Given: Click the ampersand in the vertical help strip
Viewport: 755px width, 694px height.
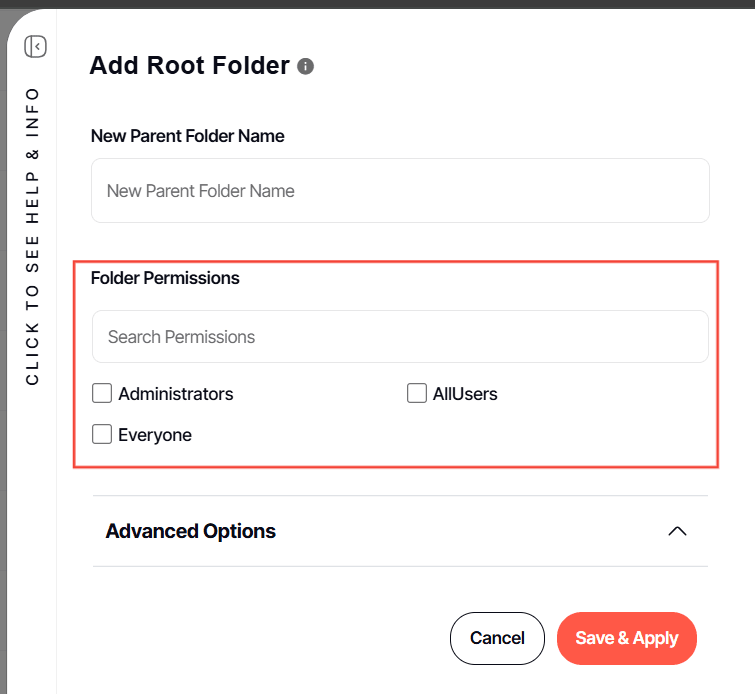Looking at the screenshot, I should (x=33, y=154).
